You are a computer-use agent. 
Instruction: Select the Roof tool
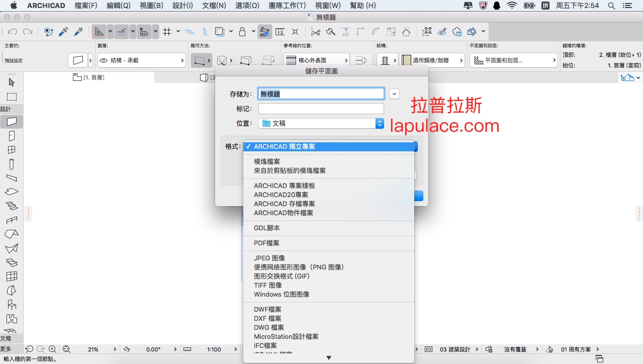(12, 234)
